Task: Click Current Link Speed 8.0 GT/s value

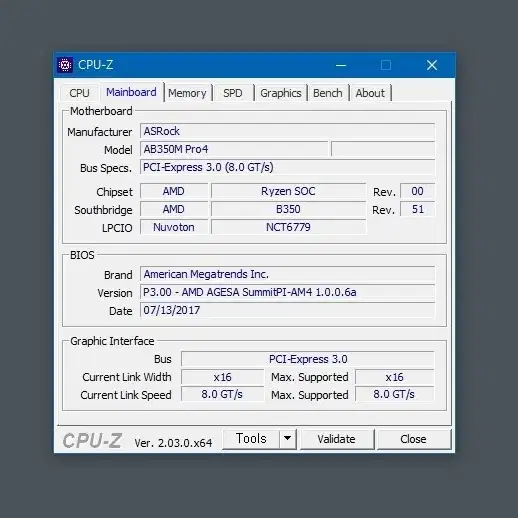Action: tap(223, 395)
